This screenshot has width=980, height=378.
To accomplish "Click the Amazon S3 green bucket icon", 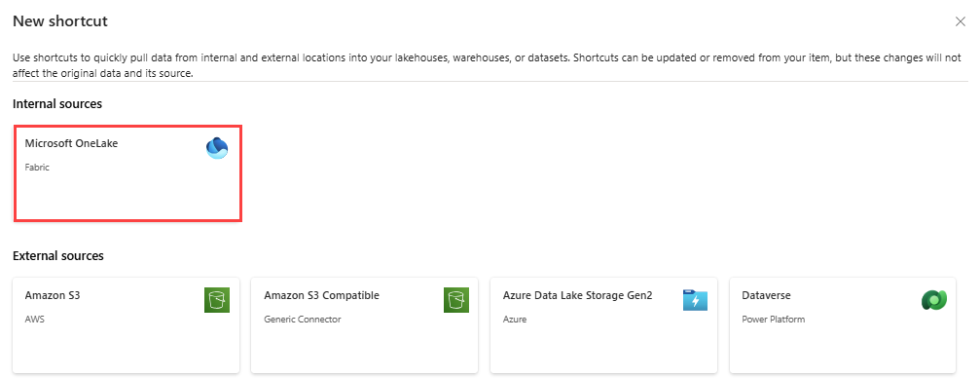I will click(x=217, y=300).
